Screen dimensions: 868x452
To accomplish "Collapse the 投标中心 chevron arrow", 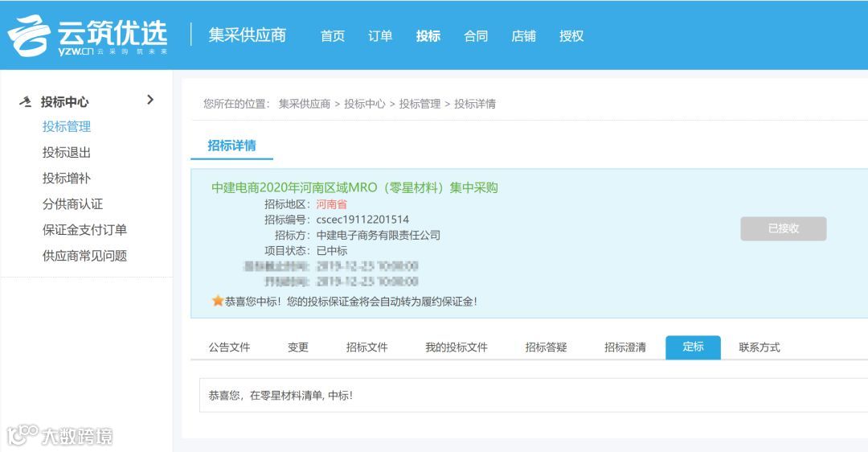I will point(150,100).
